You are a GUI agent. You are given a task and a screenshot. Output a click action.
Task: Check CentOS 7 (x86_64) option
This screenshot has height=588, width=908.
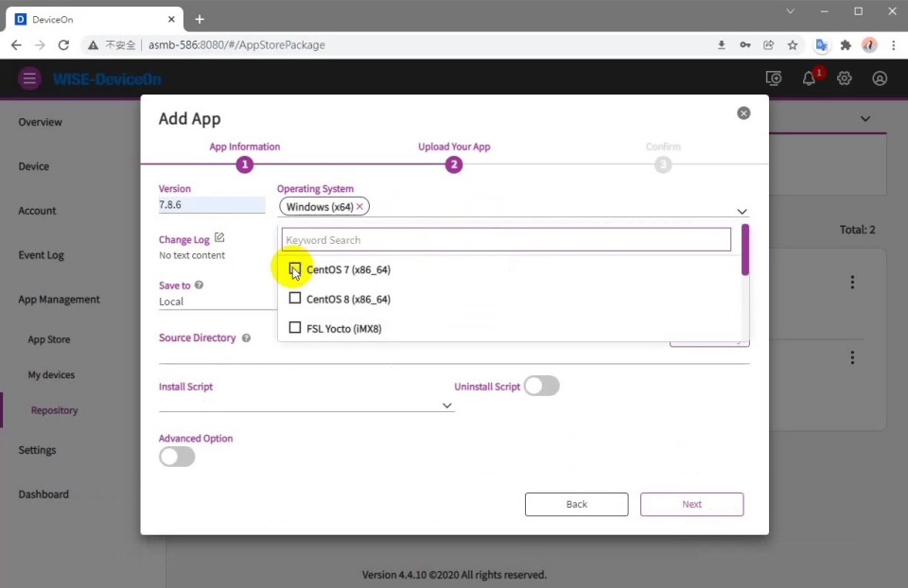coord(295,269)
